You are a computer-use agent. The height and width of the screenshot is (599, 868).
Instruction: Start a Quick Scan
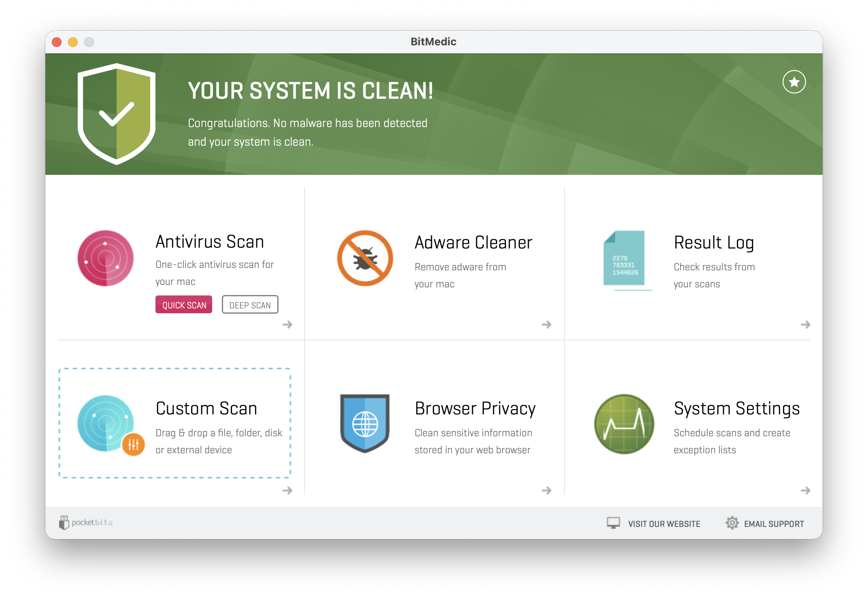183,304
